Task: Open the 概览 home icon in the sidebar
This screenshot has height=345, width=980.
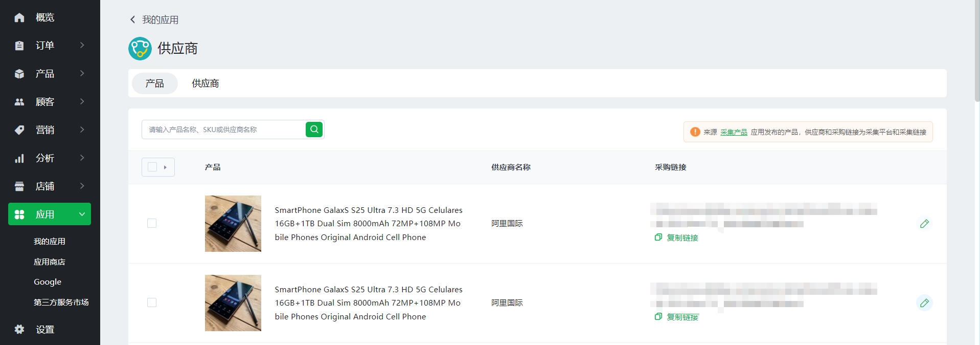Action: point(19,17)
